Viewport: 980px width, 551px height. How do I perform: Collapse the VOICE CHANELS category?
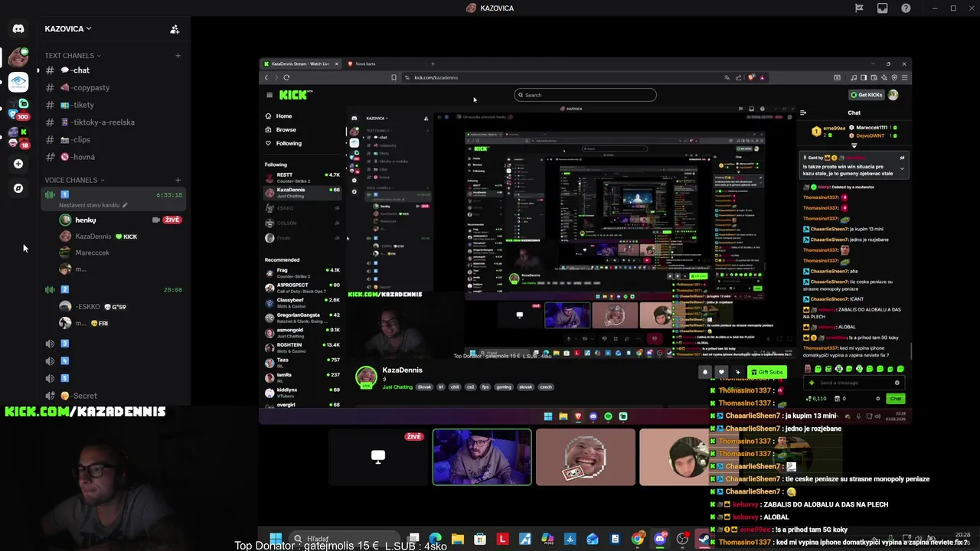[74, 181]
